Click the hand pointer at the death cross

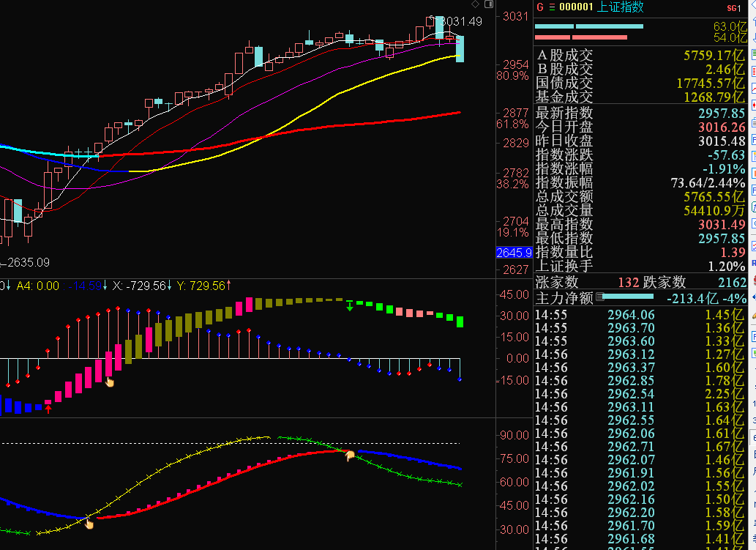click(350, 456)
